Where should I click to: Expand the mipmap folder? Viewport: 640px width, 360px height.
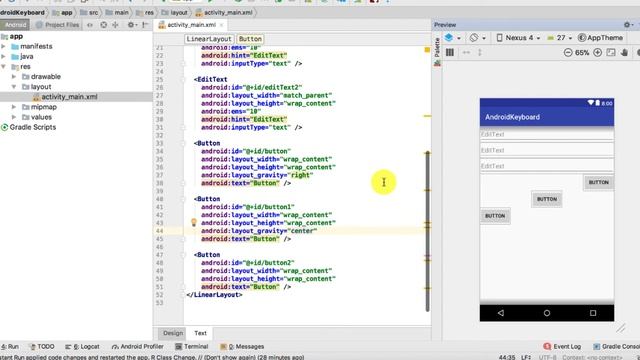click(x=14, y=107)
